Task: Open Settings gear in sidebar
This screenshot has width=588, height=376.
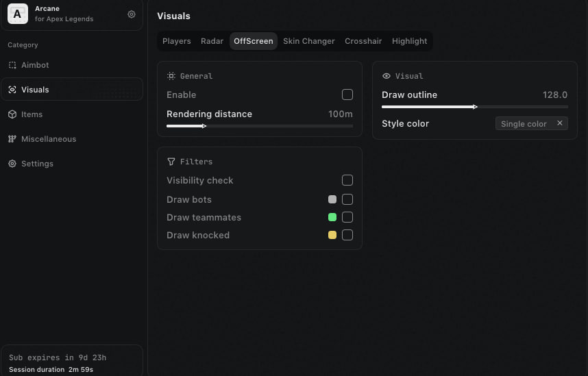Action: (12, 164)
